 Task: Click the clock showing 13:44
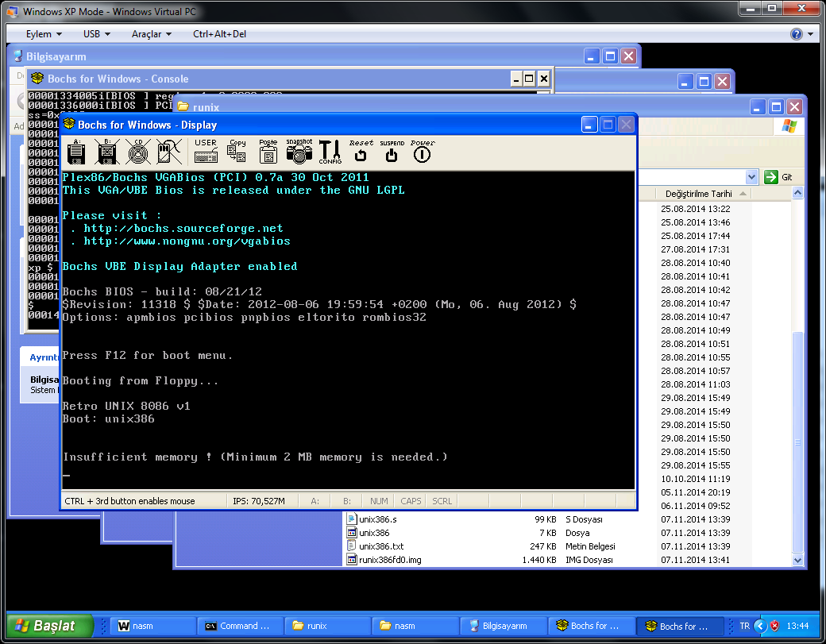797,626
